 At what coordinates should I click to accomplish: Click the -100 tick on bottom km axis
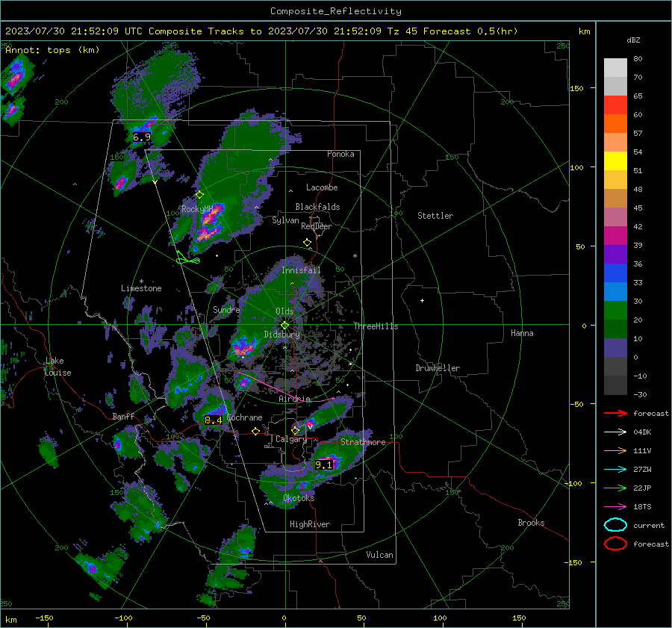coord(123,618)
